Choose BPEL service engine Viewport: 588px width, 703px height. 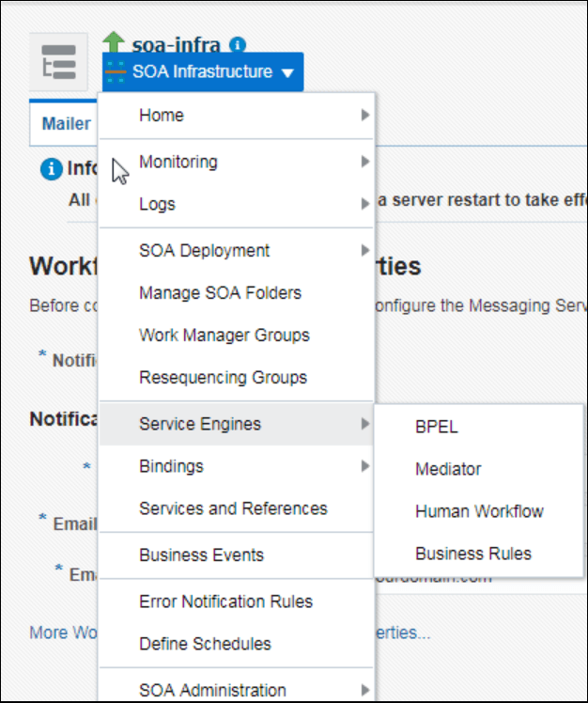pos(479,427)
